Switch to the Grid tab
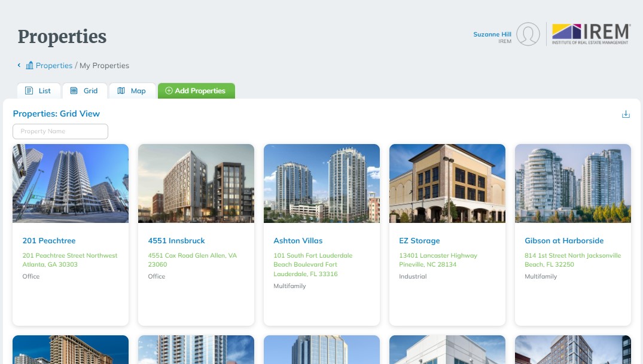The image size is (643, 364). point(84,91)
